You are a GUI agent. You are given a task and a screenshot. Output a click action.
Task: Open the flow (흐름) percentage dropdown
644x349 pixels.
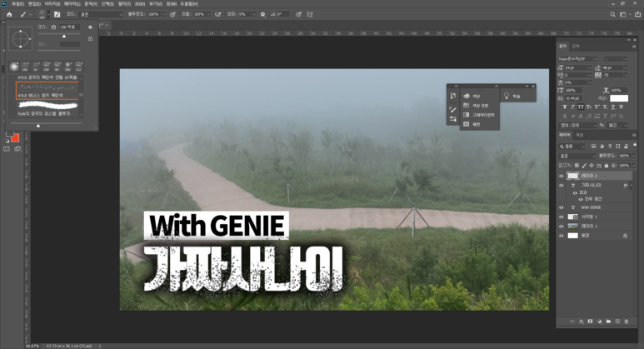(x=208, y=14)
